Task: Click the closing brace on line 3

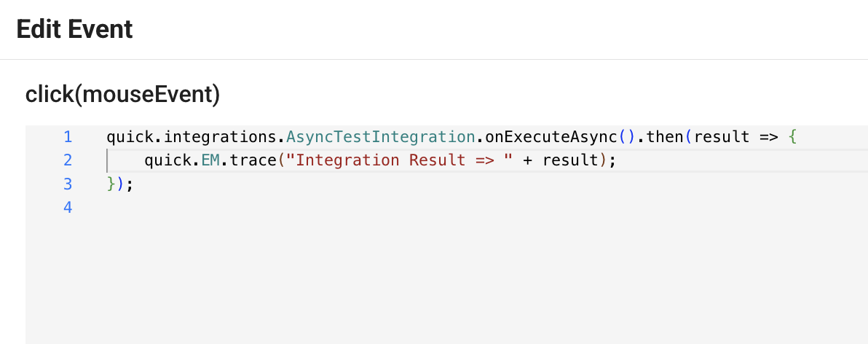Action: click(111, 184)
